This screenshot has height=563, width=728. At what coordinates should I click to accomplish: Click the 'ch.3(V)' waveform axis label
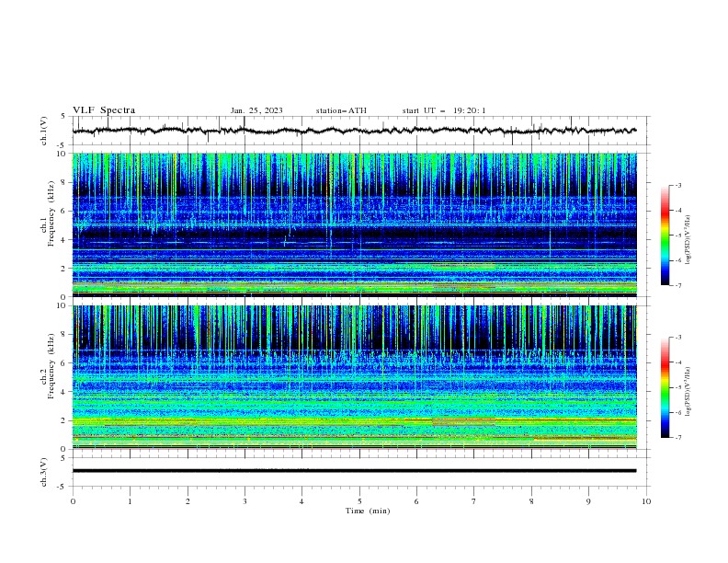pyautogui.click(x=44, y=472)
